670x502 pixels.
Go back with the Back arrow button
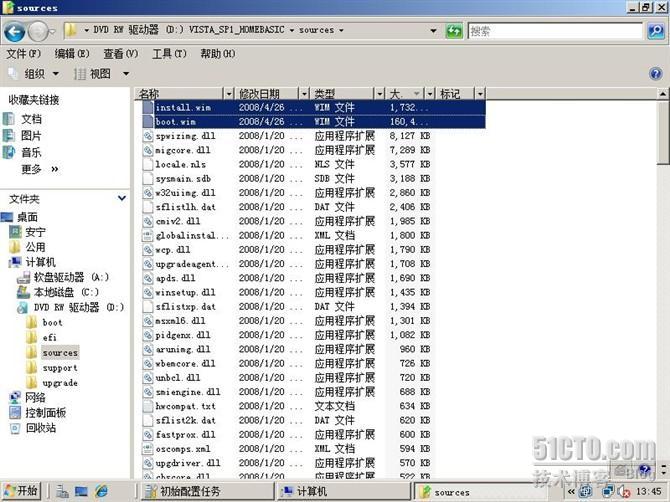coord(14,31)
